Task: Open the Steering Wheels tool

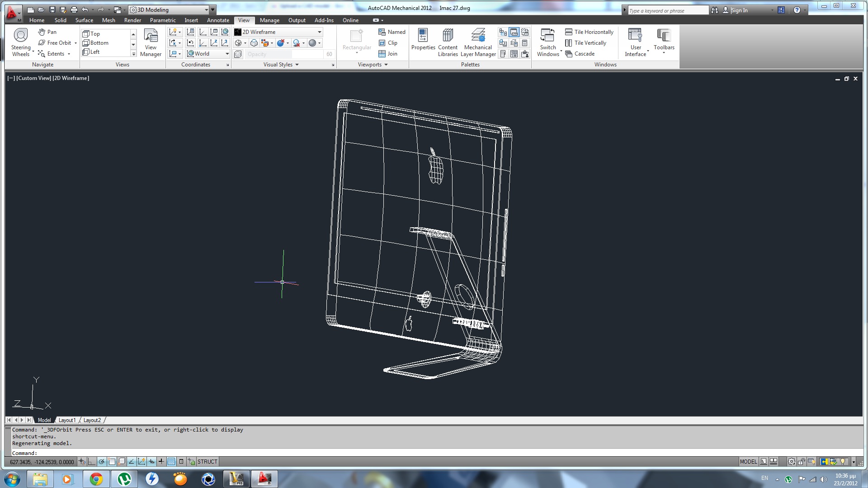Action: tap(21, 35)
